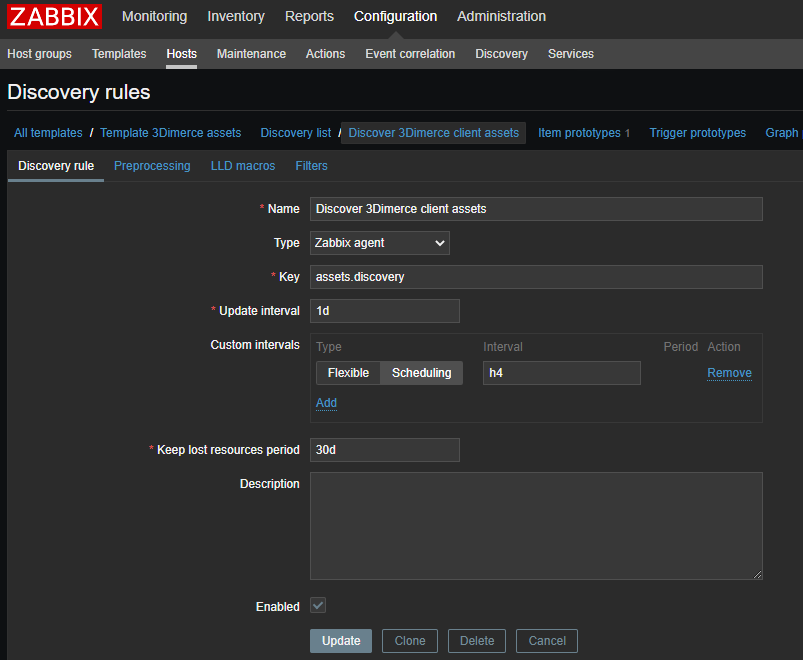
Task: Click the Clone button
Action: 410,641
